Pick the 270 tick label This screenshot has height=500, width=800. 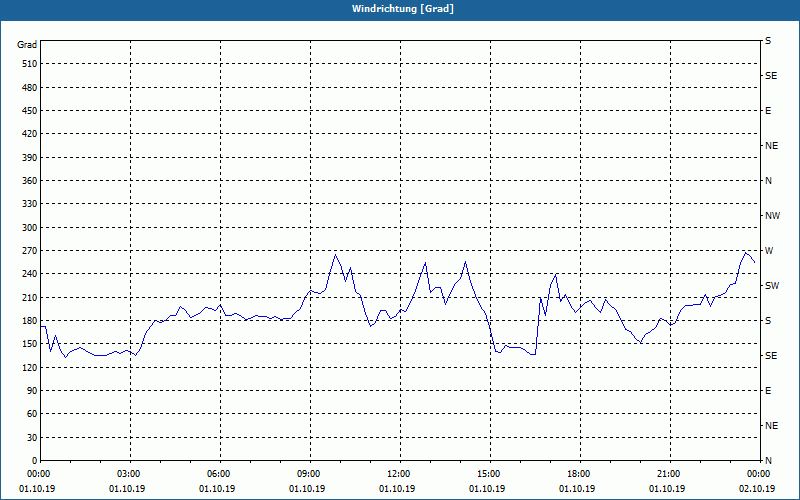point(30,251)
